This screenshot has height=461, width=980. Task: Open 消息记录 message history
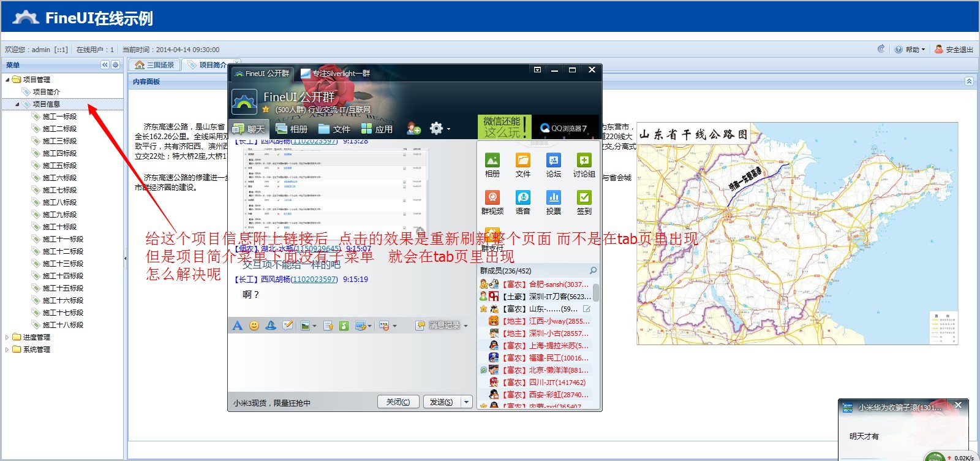click(x=439, y=326)
